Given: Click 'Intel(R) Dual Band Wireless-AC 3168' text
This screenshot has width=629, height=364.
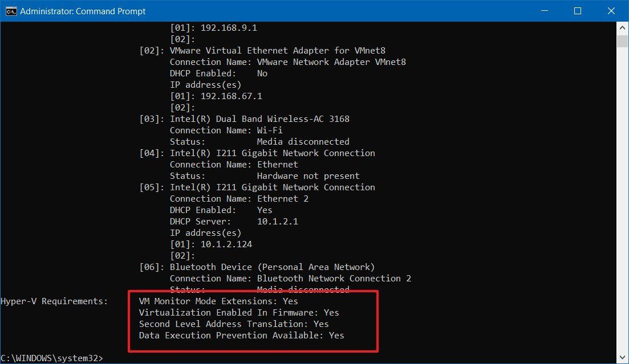Looking at the screenshot, I should coord(259,118).
